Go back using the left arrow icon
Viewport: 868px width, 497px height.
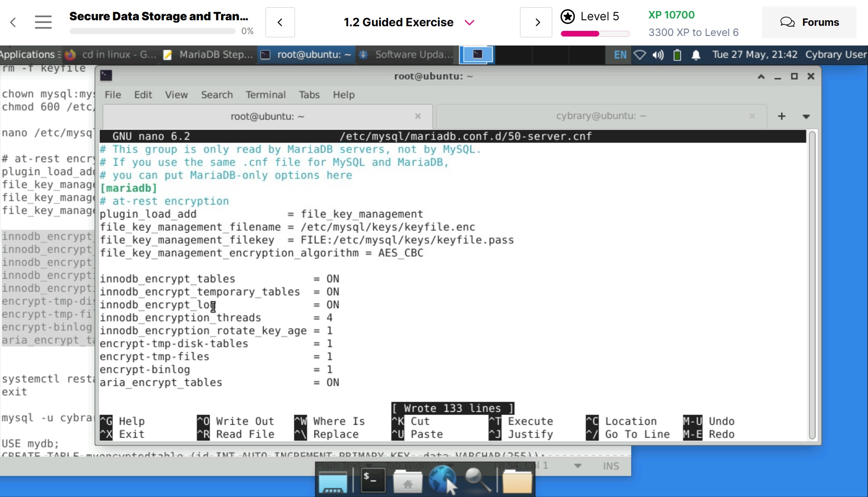pos(13,22)
